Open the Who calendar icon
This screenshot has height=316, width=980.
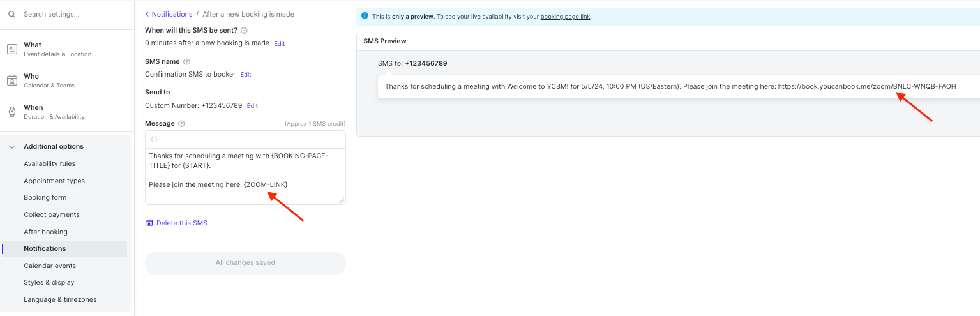point(12,80)
